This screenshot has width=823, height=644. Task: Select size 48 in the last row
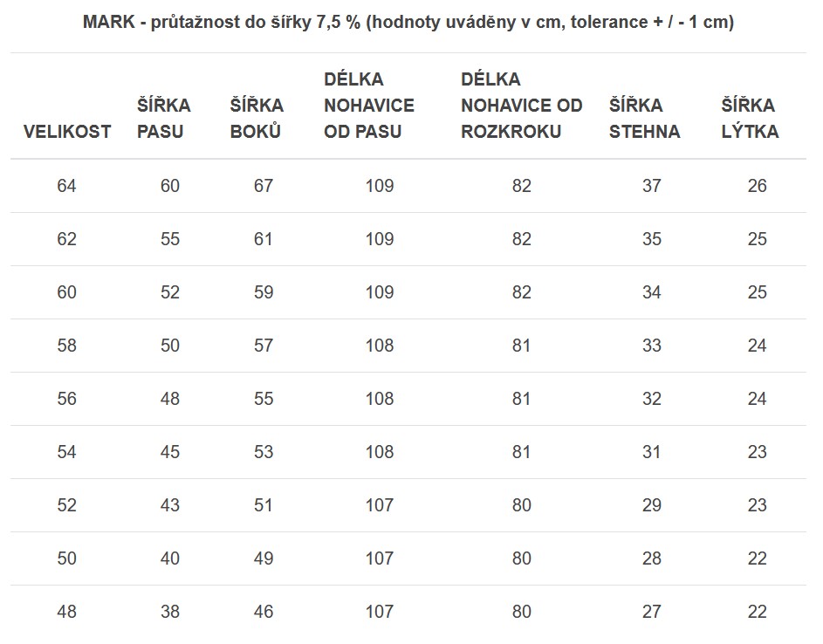(66, 612)
